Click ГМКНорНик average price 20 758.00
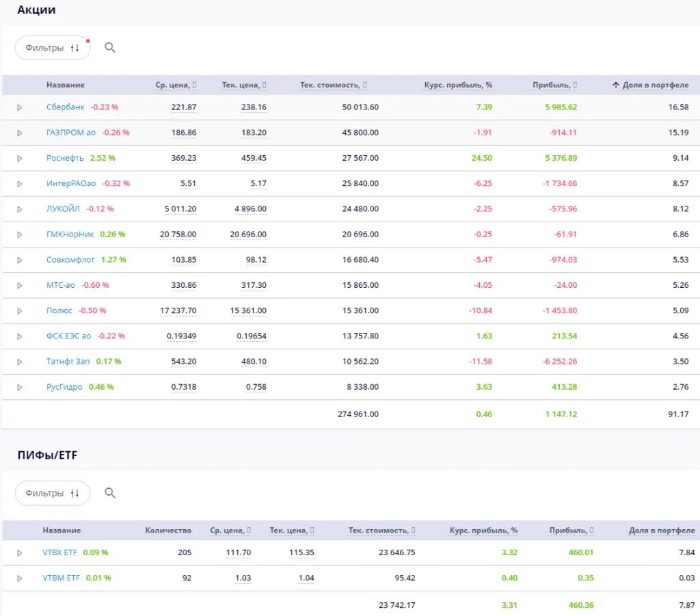The height and width of the screenshot is (616, 700). tap(178, 235)
